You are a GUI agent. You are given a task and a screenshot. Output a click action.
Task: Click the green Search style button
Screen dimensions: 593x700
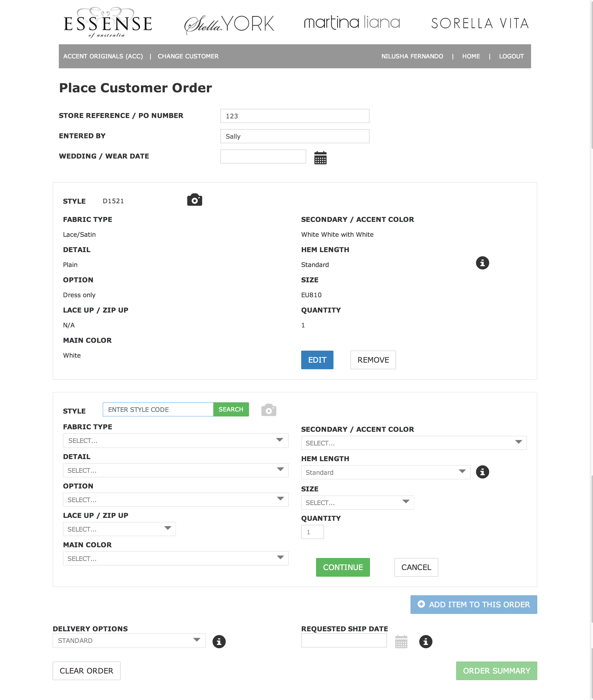pos(231,409)
